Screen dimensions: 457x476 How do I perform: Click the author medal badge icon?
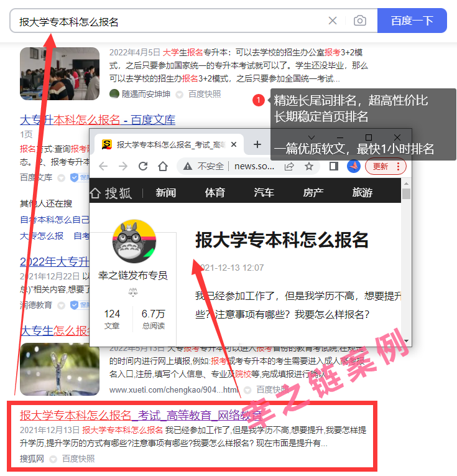[x=133, y=292]
